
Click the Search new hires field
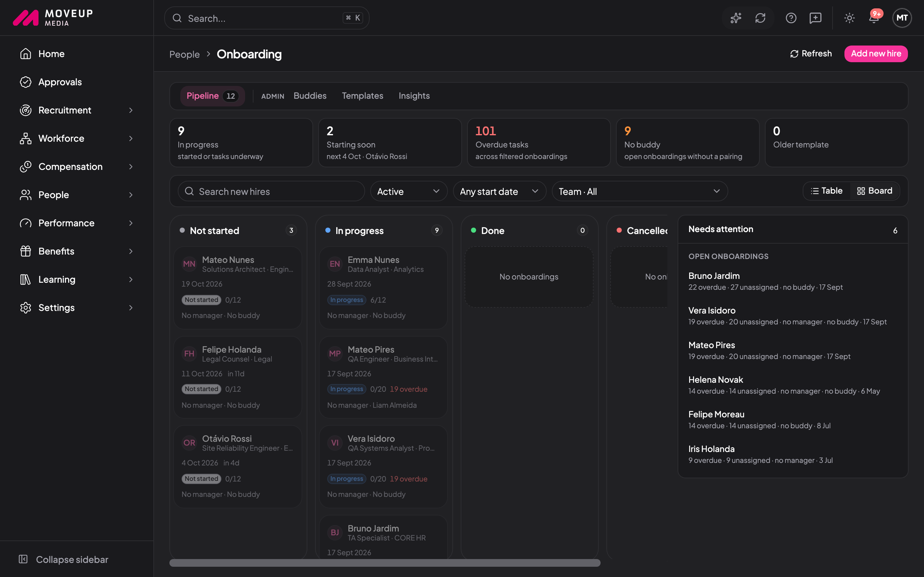tap(271, 191)
